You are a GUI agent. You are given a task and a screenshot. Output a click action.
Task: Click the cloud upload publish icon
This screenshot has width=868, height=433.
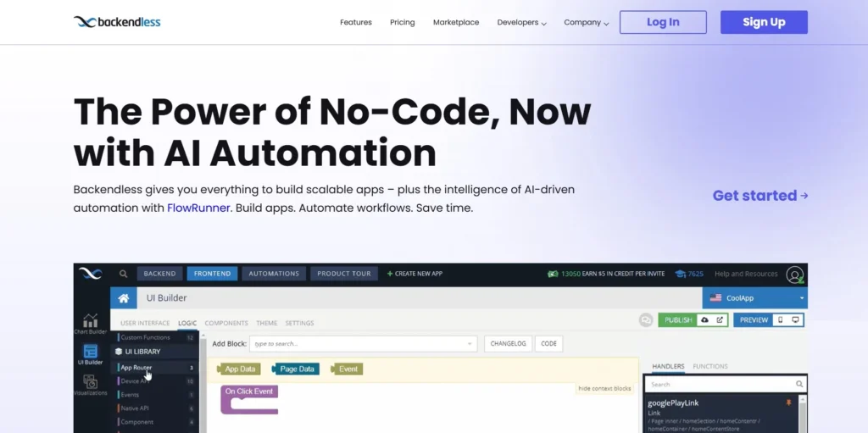pyautogui.click(x=704, y=320)
